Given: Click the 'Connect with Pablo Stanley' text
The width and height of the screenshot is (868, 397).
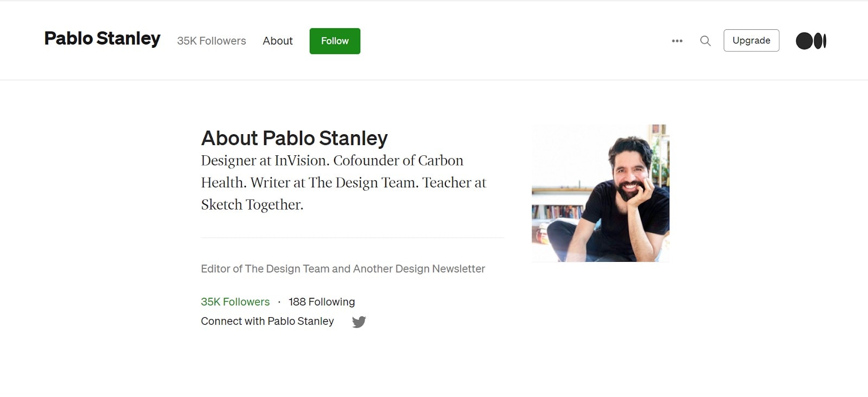Looking at the screenshot, I should pyautogui.click(x=267, y=322).
